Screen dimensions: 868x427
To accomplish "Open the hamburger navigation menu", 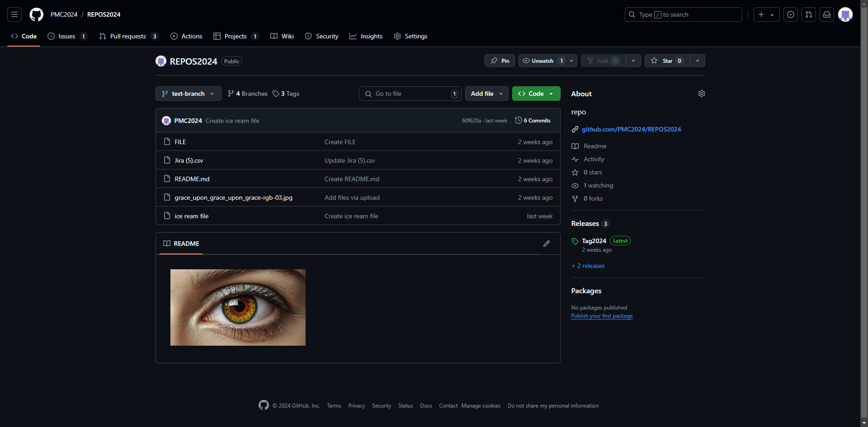I will point(14,14).
